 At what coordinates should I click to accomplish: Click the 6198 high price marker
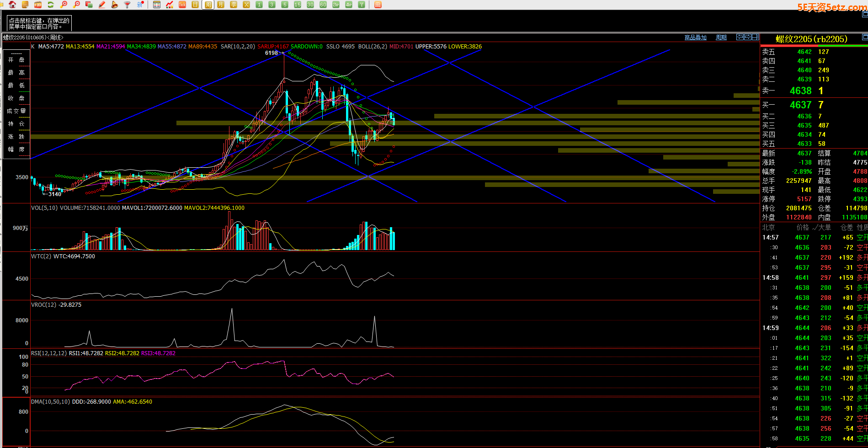(x=272, y=53)
